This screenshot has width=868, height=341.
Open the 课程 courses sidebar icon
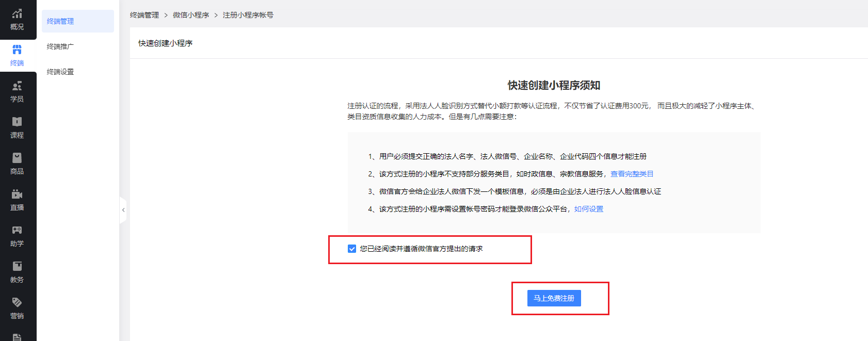(x=17, y=128)
